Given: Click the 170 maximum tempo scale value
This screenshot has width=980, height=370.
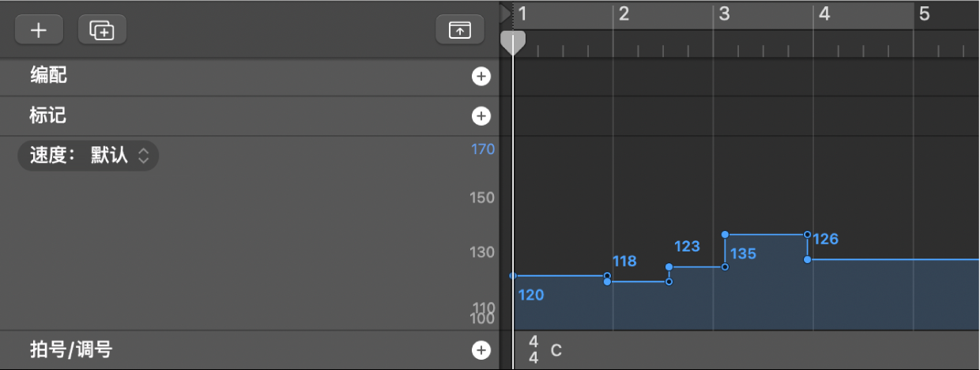Looking at the screenshot, I should tap(483, 149).
